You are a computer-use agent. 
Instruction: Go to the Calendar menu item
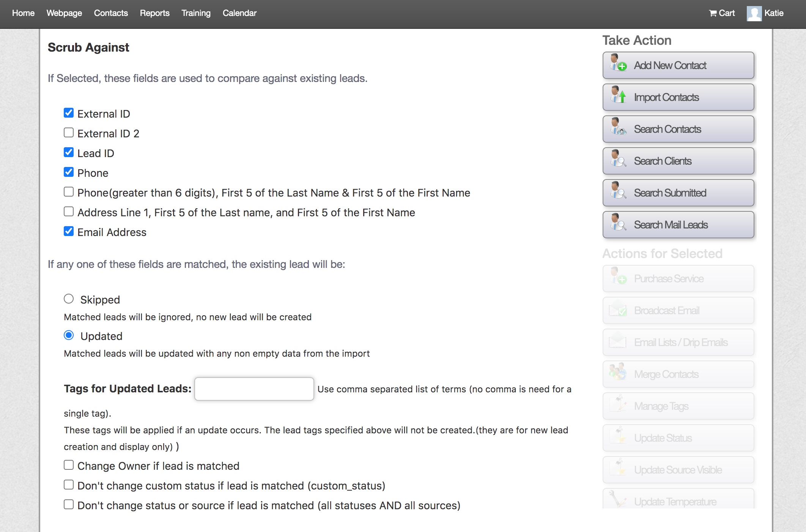pos(239,13)
